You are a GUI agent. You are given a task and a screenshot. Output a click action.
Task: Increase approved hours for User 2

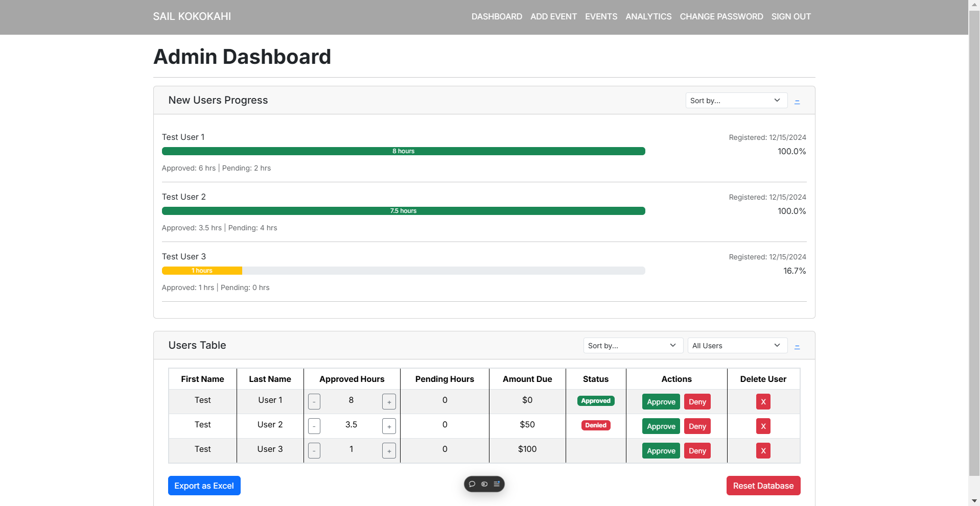click(x=389, y=426)
